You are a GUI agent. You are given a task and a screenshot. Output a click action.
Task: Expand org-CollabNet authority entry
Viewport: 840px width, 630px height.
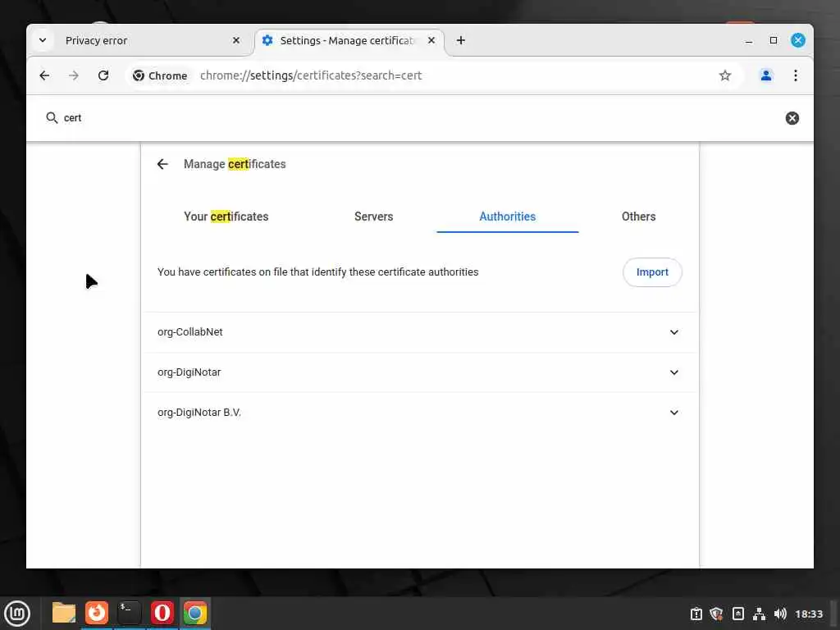[674, 332]
